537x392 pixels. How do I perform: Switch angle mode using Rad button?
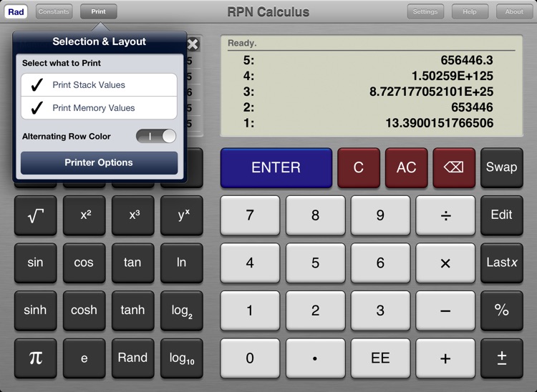[x=16, y=11]
